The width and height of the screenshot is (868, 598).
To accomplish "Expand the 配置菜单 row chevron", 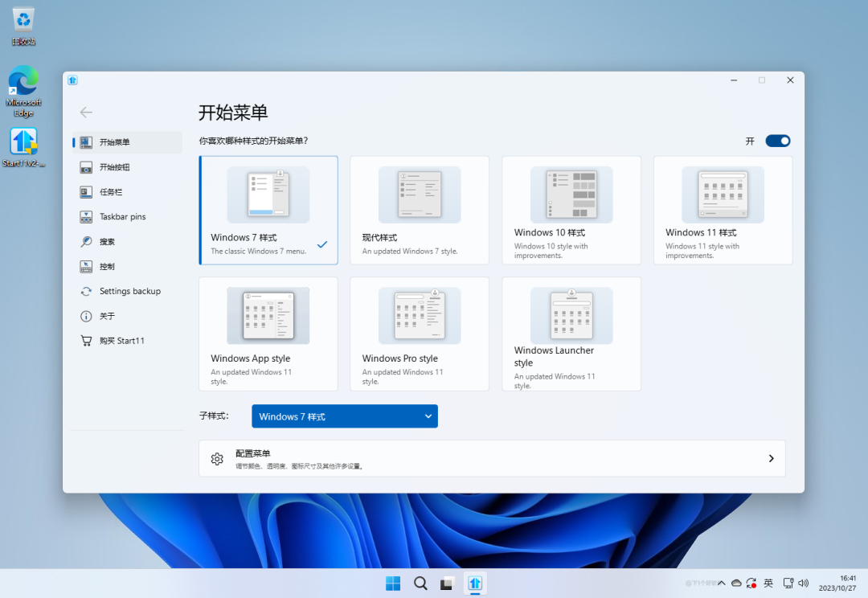I will click(771, 458).
